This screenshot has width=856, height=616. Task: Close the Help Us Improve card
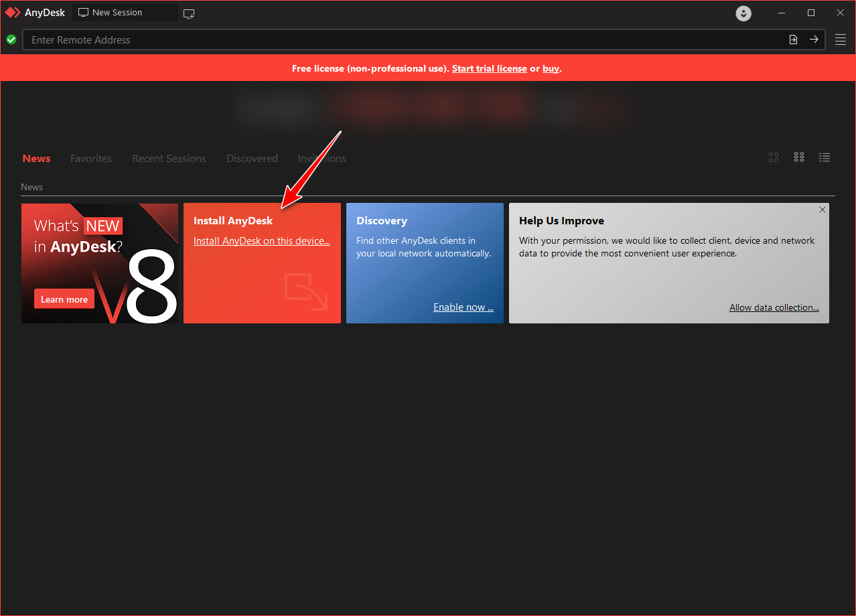(823, 210)
